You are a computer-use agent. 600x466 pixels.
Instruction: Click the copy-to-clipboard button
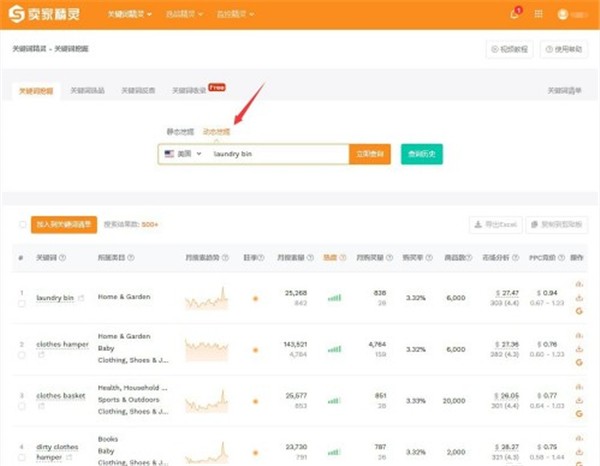(557, 225)
